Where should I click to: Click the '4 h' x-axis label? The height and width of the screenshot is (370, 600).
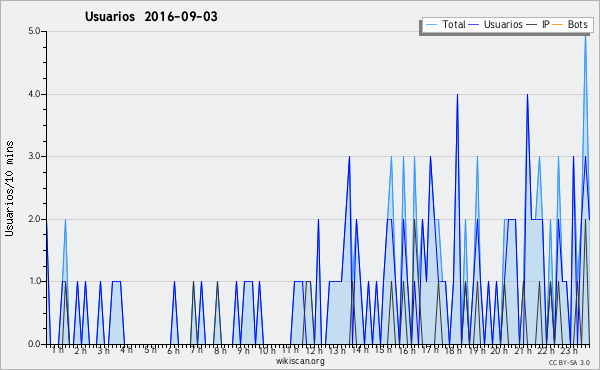pos(126,349)
